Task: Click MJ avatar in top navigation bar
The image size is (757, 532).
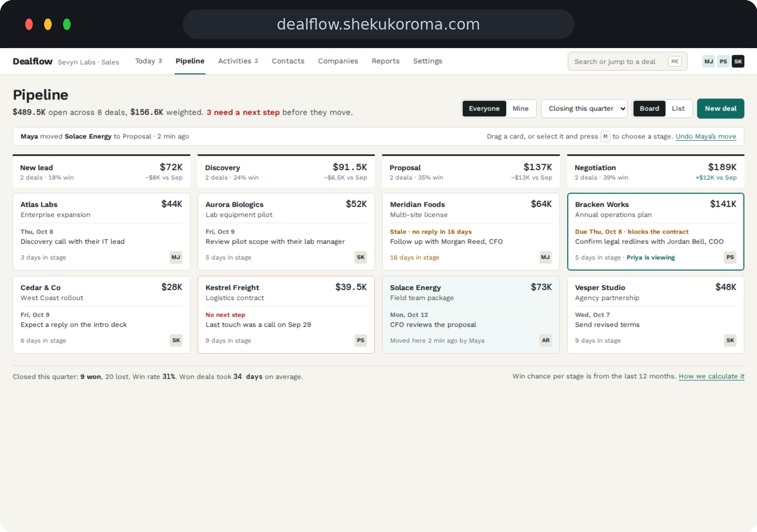Action: pos(709,62)
